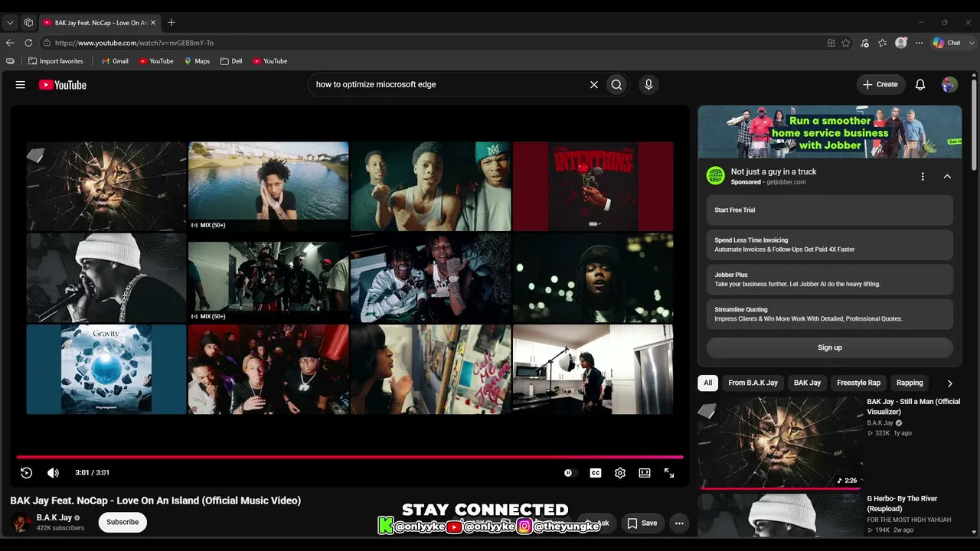
Task: Click the Import favorites bookmark
Action: coord(56,61)
